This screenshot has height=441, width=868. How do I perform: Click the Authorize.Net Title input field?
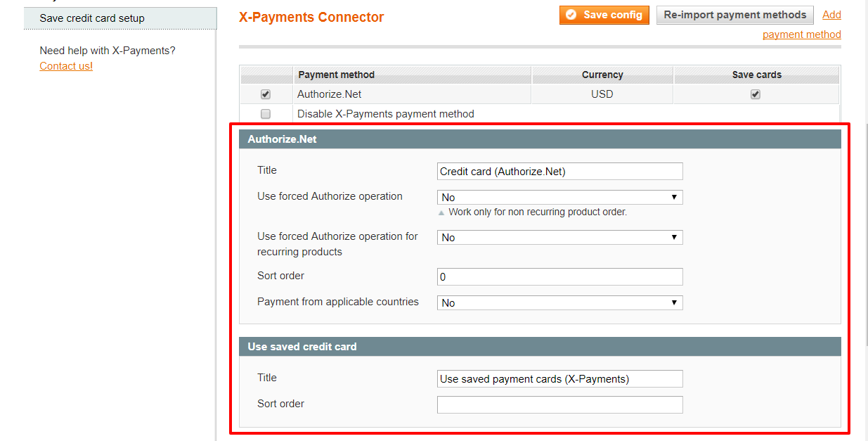(x=560, y=172)
